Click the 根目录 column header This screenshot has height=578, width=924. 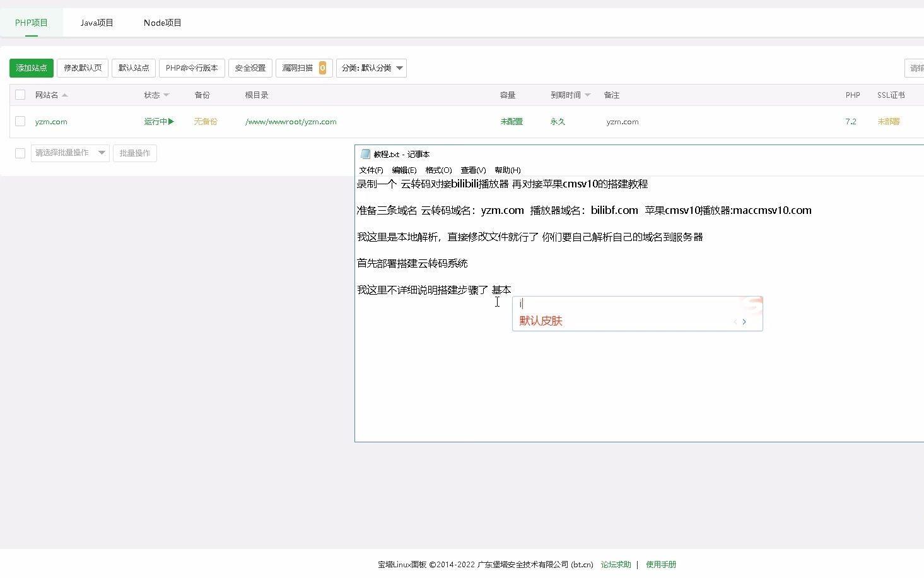[x=257, y=95]
